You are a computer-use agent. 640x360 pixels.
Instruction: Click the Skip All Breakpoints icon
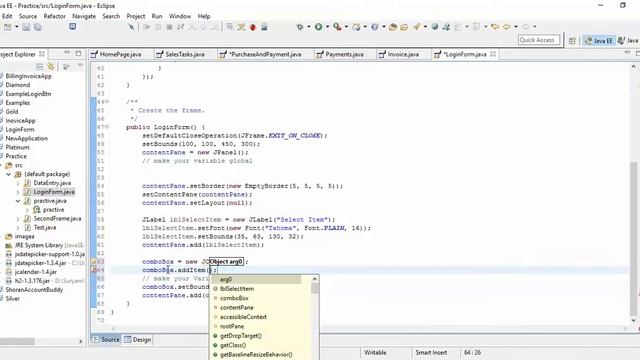pos(132,27)
